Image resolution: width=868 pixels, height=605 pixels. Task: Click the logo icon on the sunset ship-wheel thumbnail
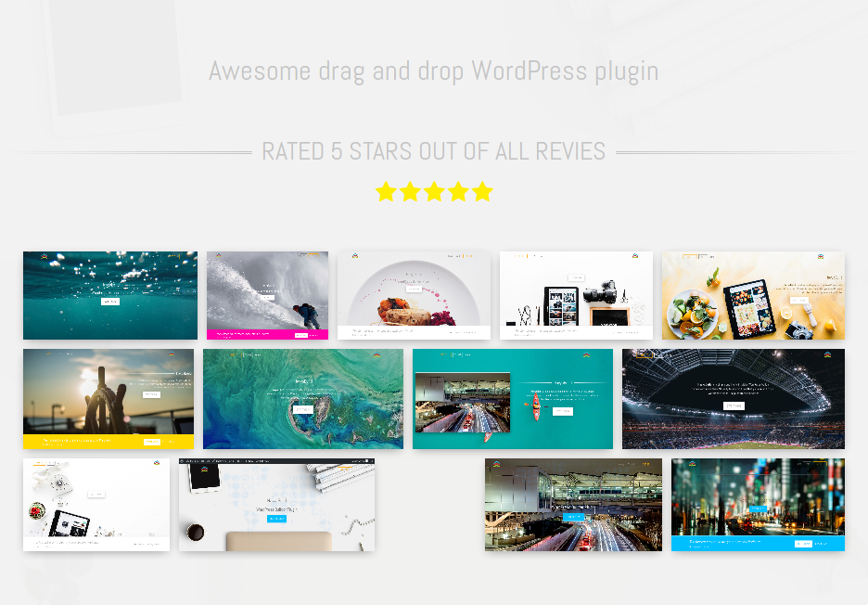pyautogui.click(x=173, y=354)
